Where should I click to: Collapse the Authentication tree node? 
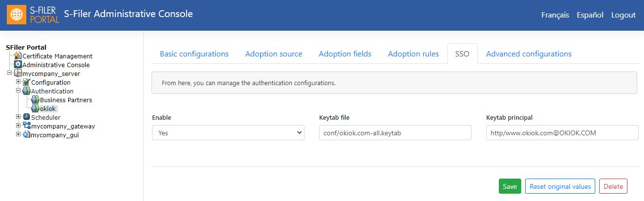pyautogui.click(x=19, y=91)
